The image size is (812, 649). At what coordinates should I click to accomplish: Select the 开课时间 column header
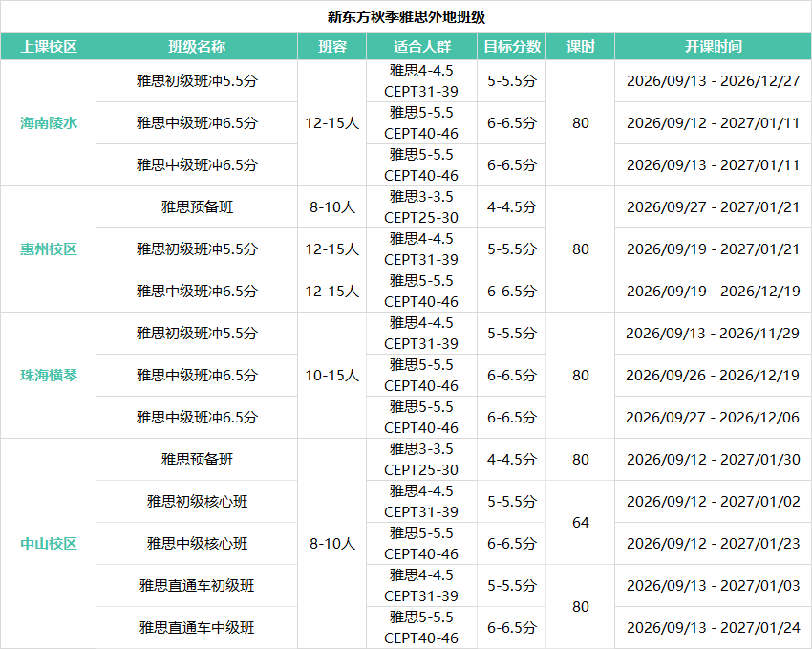713,47
